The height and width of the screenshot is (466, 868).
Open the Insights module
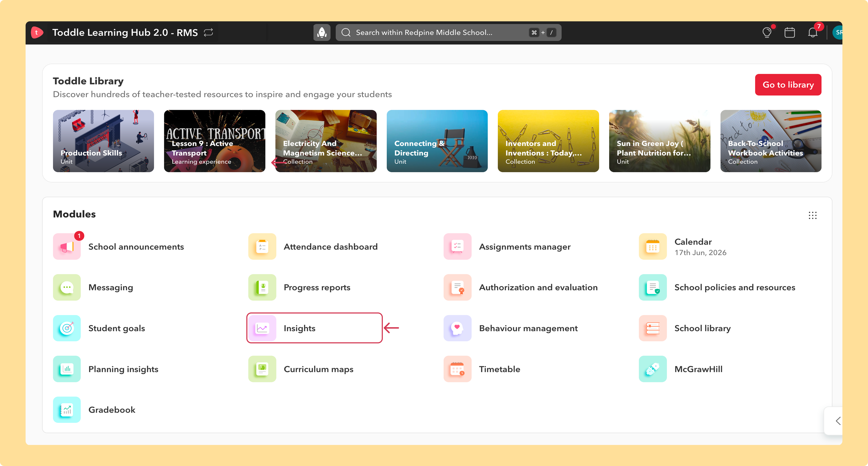(x=314, y=328)
